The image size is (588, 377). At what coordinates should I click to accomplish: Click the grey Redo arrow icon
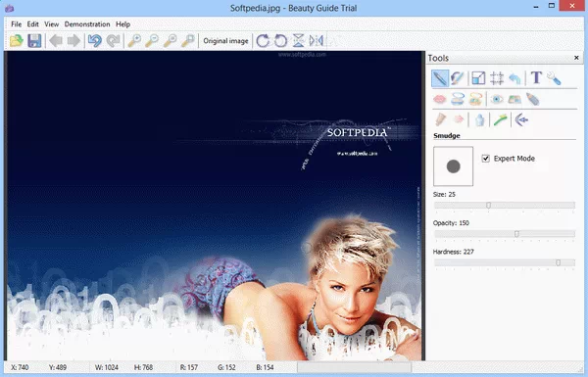(113, 40)
